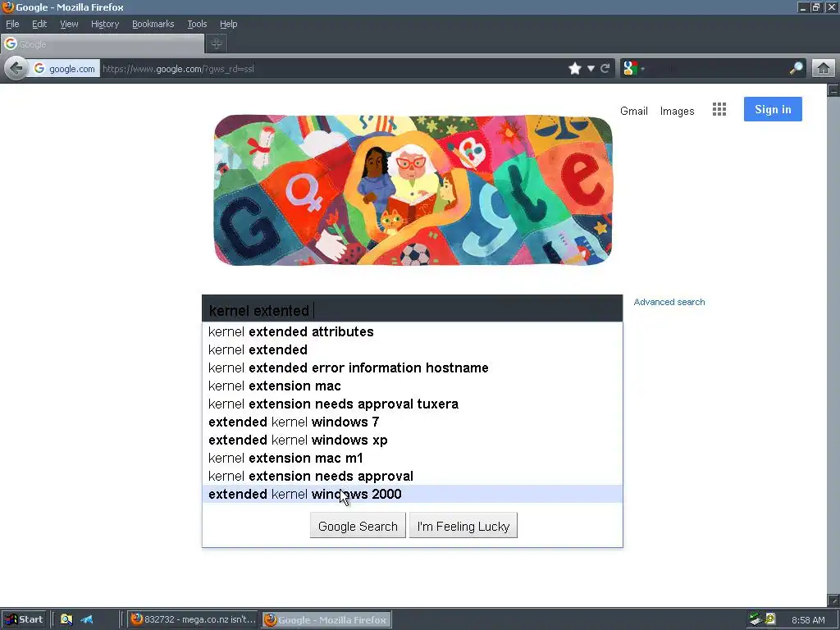
Task: Go back with the navigation arrow button
Action: pos(16,69)
